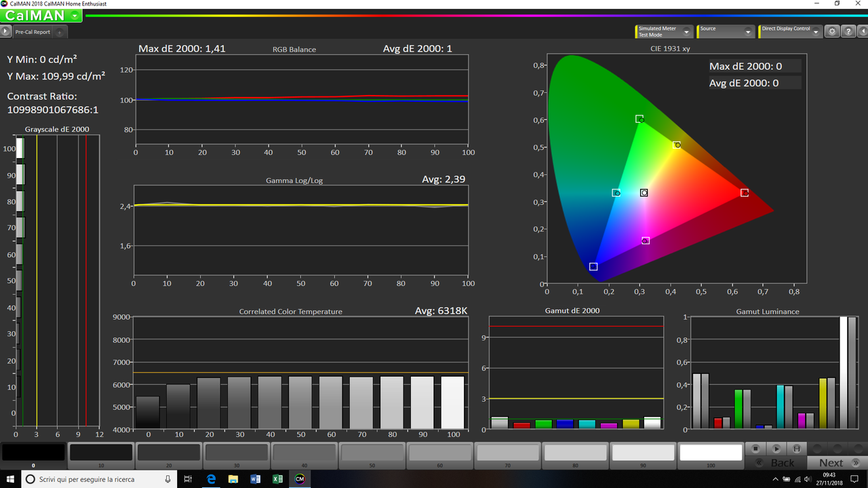Click the play arrow beside the Pre-Cal Report tab

coord(6,31)
